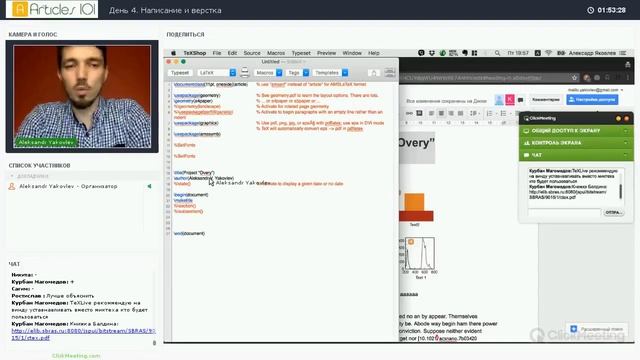Expand the Общий доступ к экрану section
Image resolution: width=640 pixels, height=360 pixels.
tap(576, 131)
